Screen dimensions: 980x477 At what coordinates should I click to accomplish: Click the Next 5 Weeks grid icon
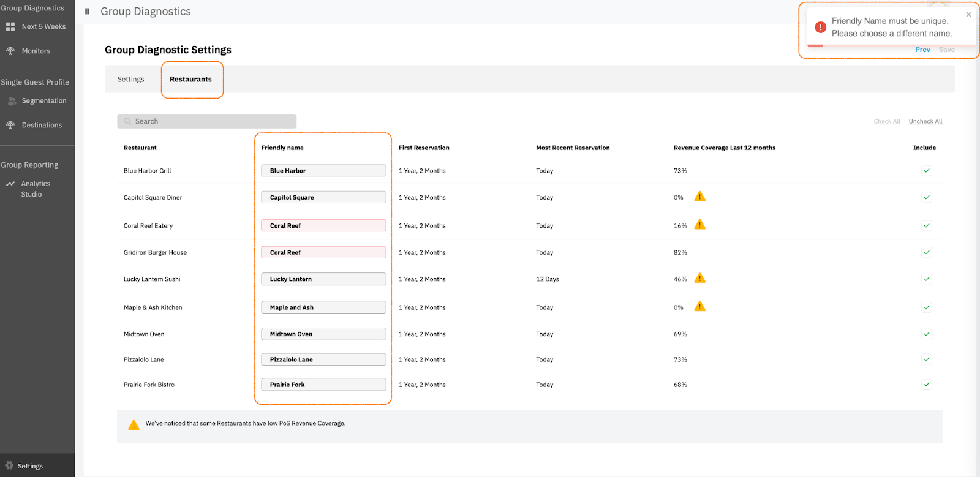coord(10,27)
